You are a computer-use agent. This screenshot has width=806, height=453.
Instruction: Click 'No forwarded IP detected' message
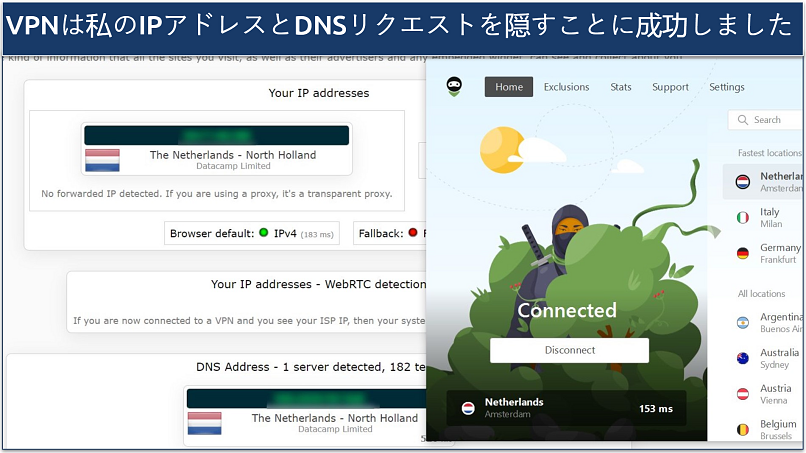(x=216, y=194)
